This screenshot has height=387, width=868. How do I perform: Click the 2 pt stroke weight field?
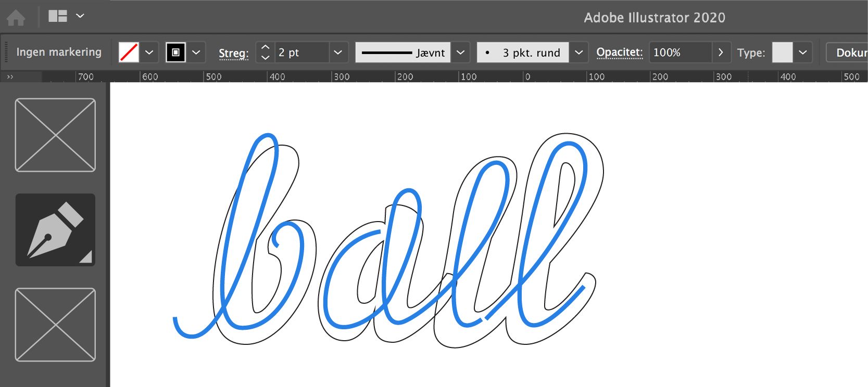click(301, 52)
